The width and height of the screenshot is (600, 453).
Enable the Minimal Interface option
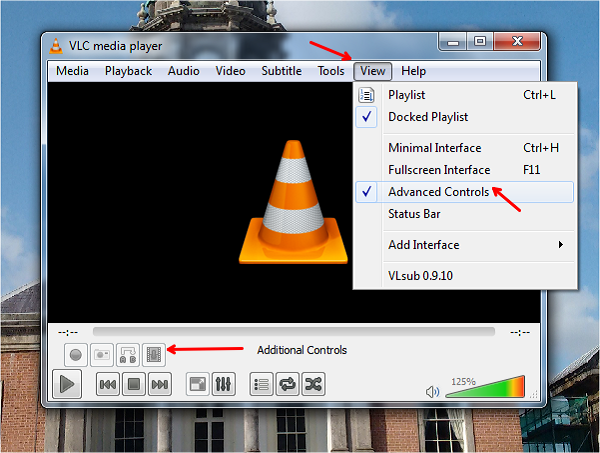click(x=465, y=148)
